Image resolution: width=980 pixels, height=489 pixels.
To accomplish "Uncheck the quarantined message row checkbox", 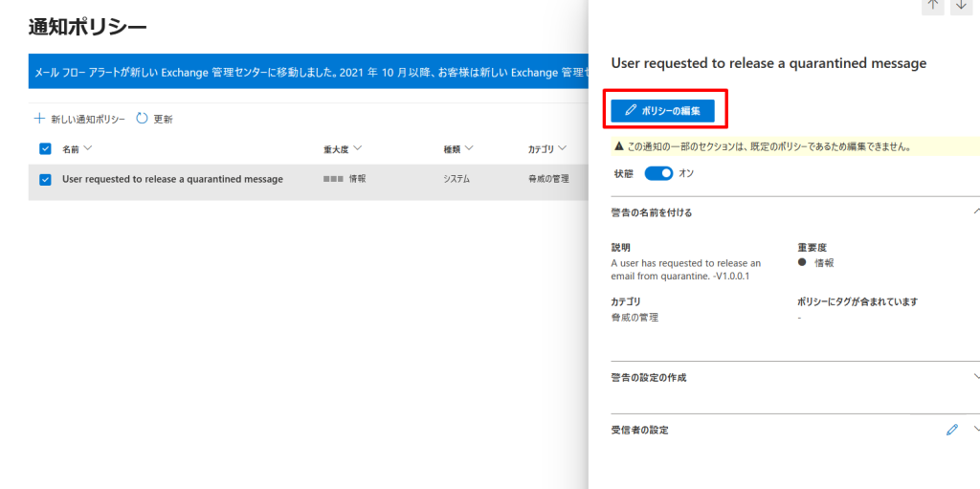I will [x=45, y=179].
